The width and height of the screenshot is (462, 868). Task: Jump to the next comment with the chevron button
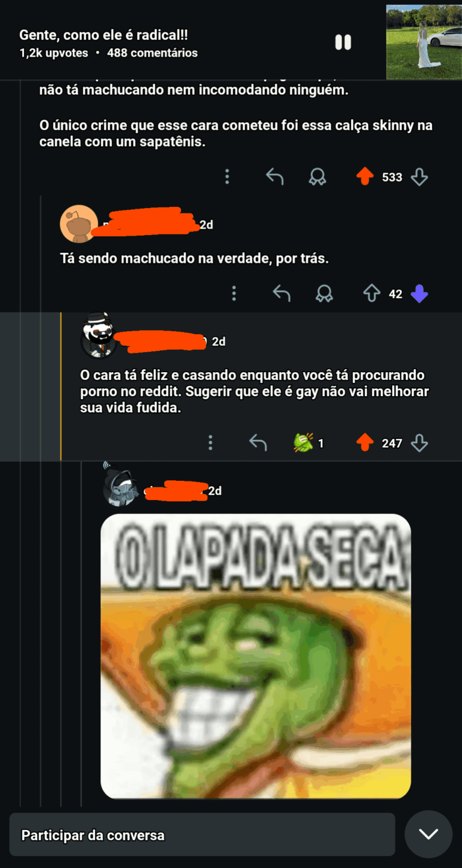coord(428,834)
